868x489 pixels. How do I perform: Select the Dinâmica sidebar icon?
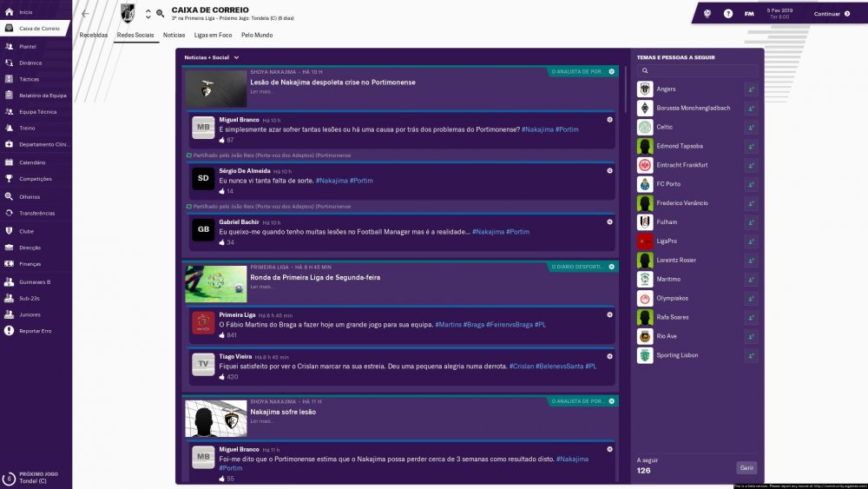[x=9, y=63]
